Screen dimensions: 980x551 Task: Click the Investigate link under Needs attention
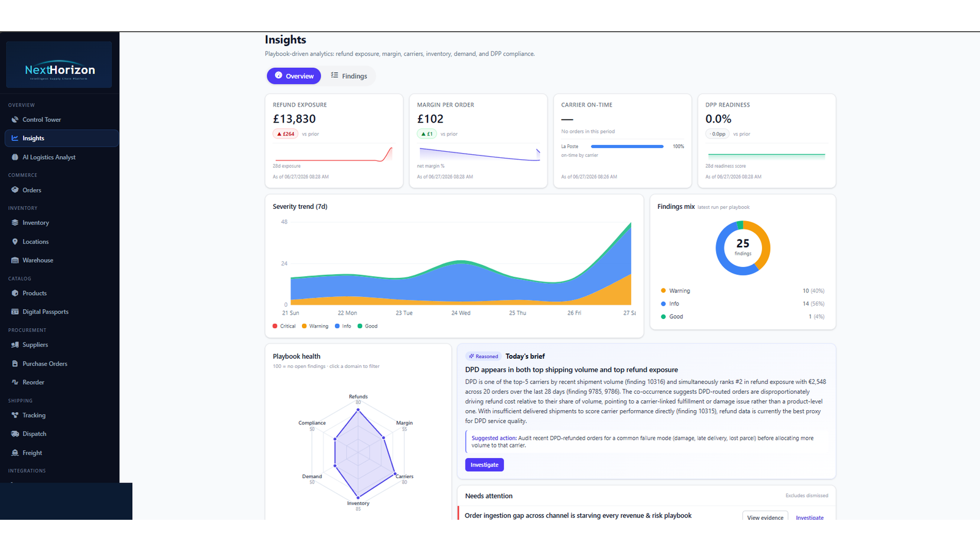(810, 518)
